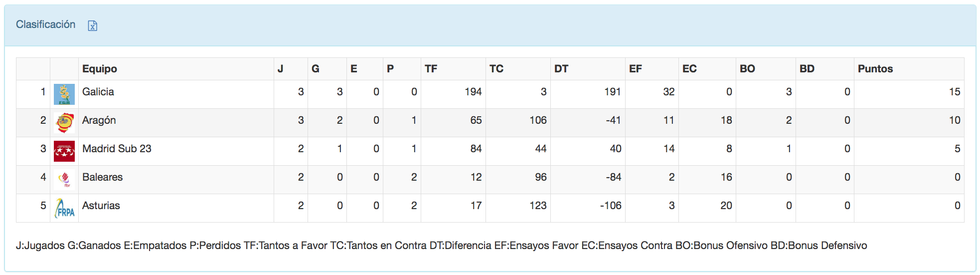The width and height of the screenshot is (980, 275).
Task: Click the Puntos column header
Action: click(875, 69)
